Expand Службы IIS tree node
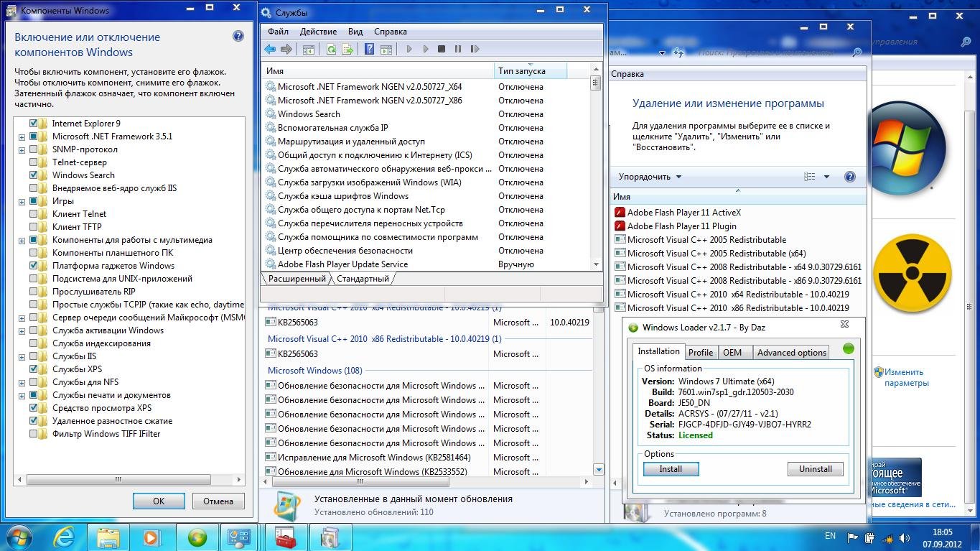The width and height of the screenshot is (980, 551). coord(22,356)
